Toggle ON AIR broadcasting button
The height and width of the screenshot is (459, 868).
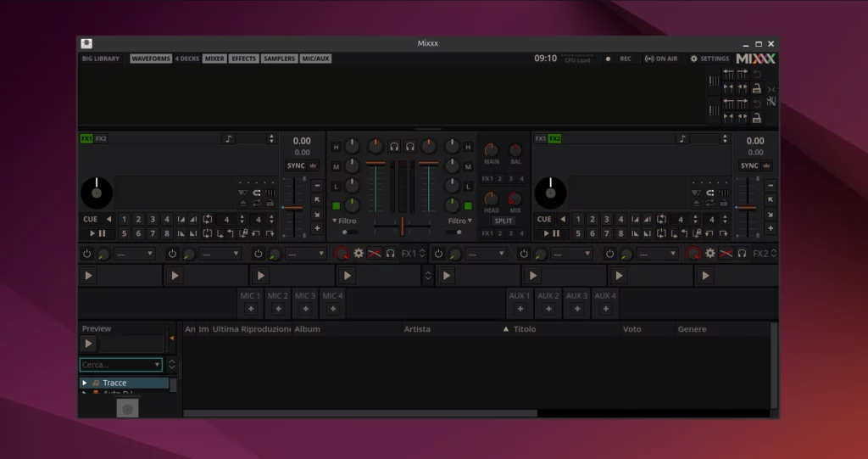pos(661,59)
